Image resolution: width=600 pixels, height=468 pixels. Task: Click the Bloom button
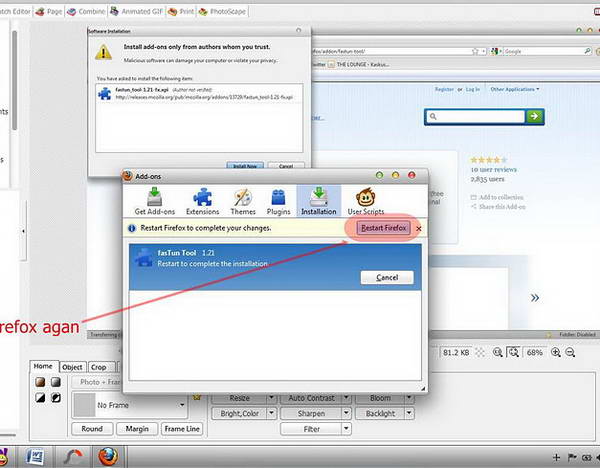(380, 398)
